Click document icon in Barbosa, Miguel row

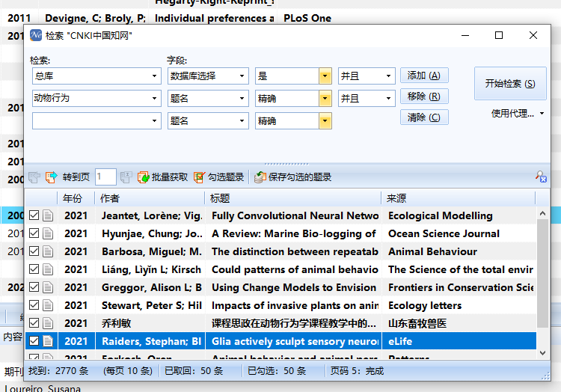coord(48,251)
